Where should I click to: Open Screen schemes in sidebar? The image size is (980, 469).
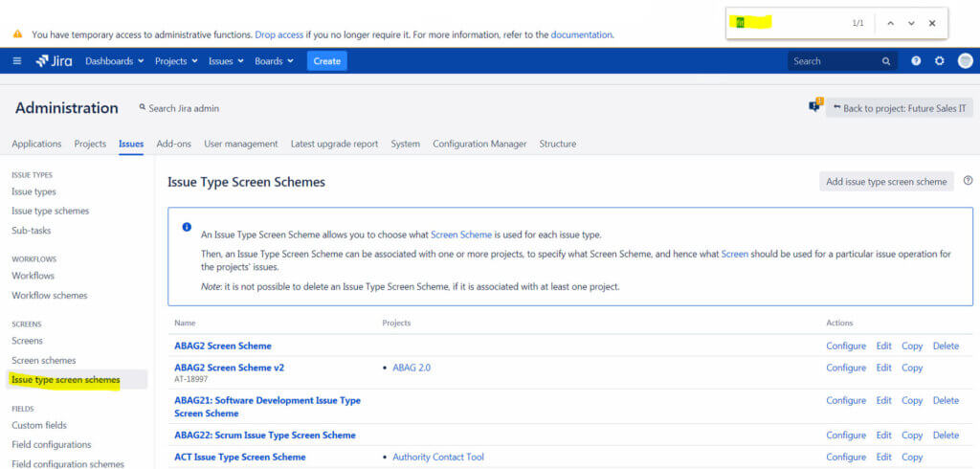[44, 361]
